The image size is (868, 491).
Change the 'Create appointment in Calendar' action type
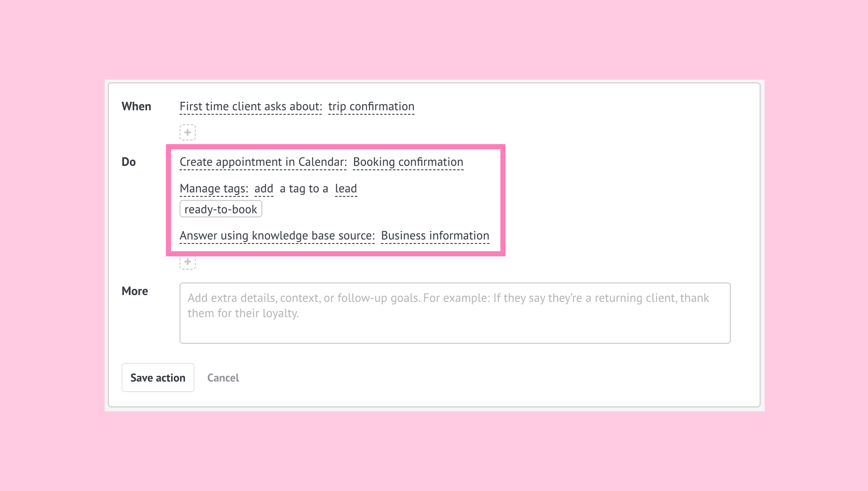pyautogui.click(x=263, y=162)
